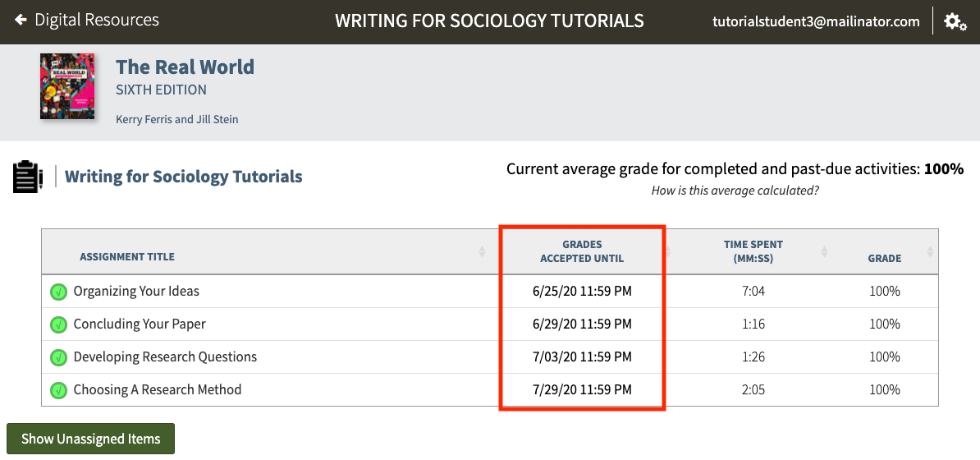
Task: Open Organizing Your Ideas assignment
Action: click(x=136, y=292)
